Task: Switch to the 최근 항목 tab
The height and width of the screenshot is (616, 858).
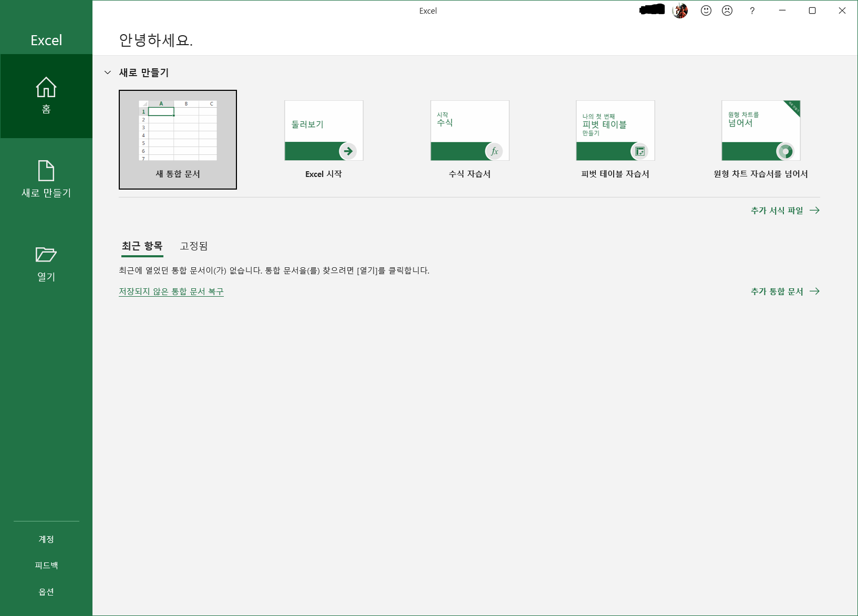Action: (x=142, y=246)
